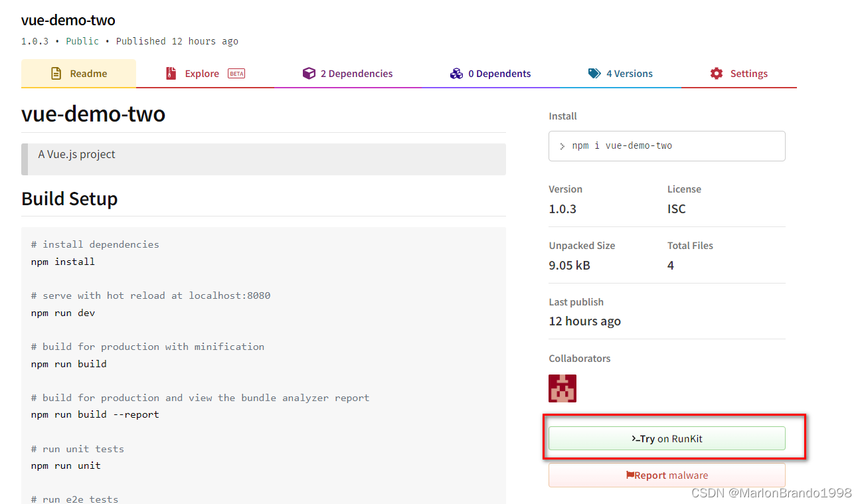Select the '# run unit tests' comment line
862x504 pixels.
78,449
